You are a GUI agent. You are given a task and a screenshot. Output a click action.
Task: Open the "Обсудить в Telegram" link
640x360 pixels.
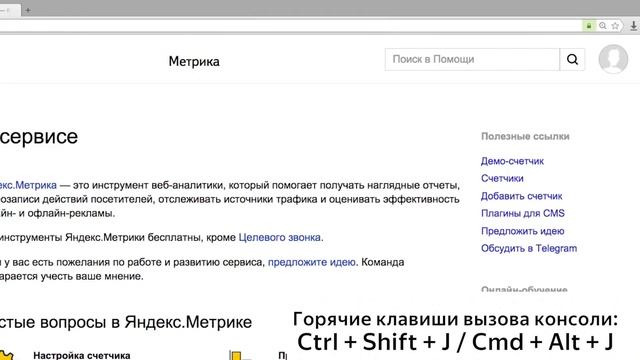[529, 248]
